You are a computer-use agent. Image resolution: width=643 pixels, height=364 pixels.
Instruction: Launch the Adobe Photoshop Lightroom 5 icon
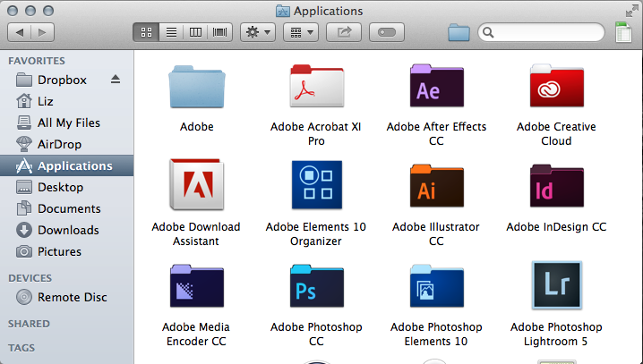pyautogui.click(x=556, y=285)
